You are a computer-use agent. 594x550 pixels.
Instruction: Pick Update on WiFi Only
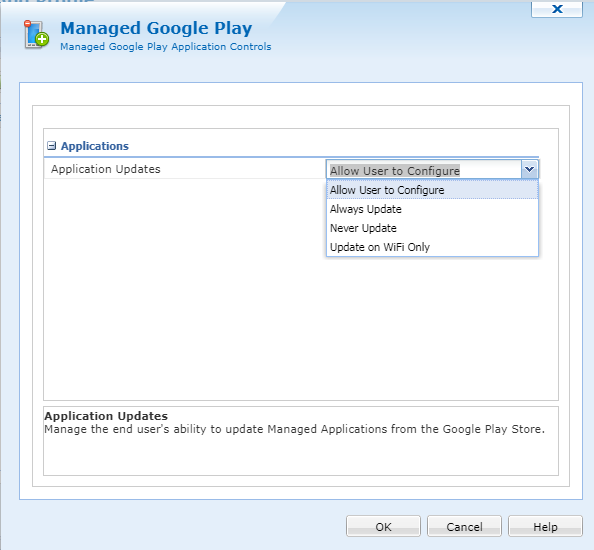[x=432, y=247]
